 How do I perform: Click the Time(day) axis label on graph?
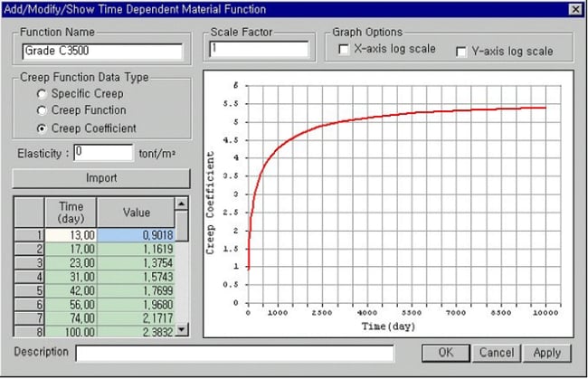388,327
